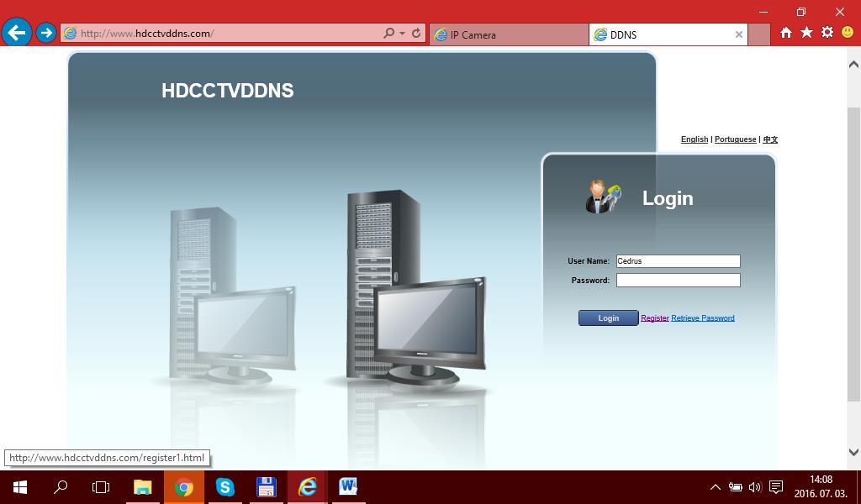Click the User Name input field
861x504 pixels.
pyautogui.click(x=679, y=261)
